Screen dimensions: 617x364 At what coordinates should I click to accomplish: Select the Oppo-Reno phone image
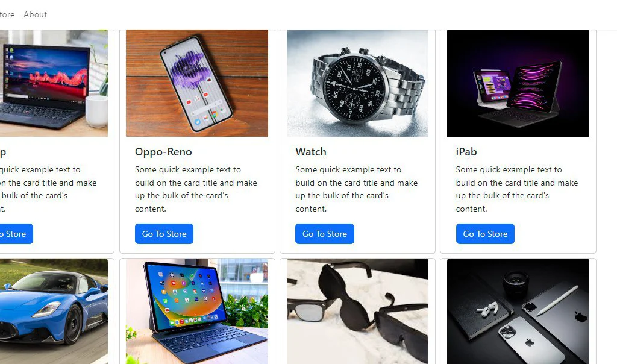pyautogui.click(x=197, y=83)
